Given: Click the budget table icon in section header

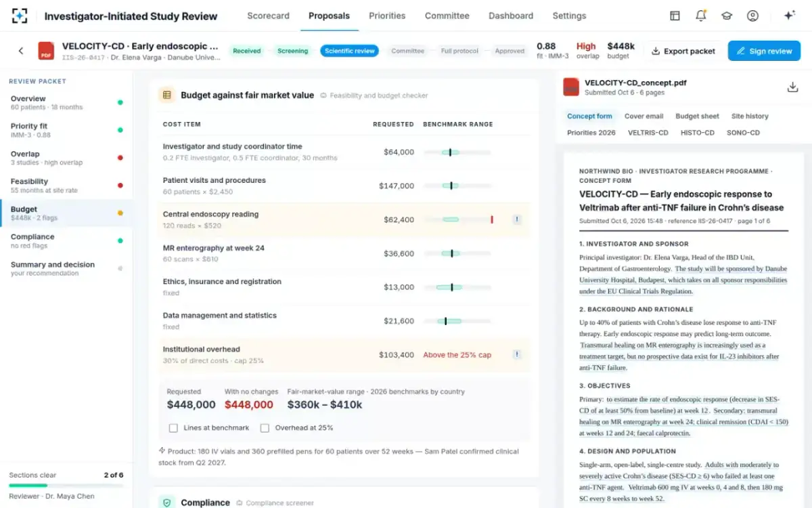Looking at the screenshot, I should pyautogui.click(x=167, y=96).
